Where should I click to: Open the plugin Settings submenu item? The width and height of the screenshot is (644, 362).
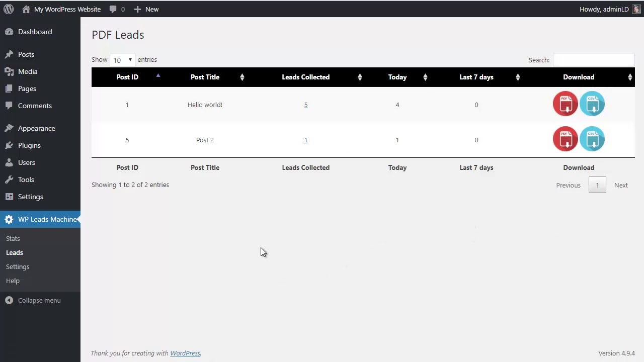coord(18,266)
